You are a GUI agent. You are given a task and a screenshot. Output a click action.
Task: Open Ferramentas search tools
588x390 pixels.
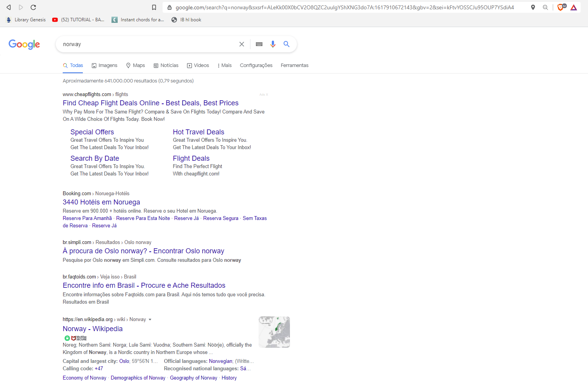click(295, 65)
